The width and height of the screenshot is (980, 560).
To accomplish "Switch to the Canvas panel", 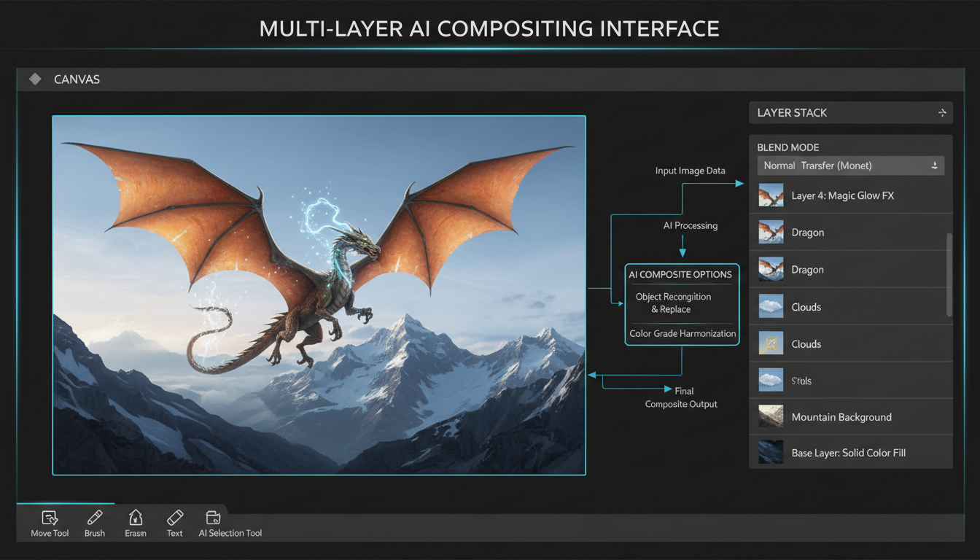I will [77, 79].
